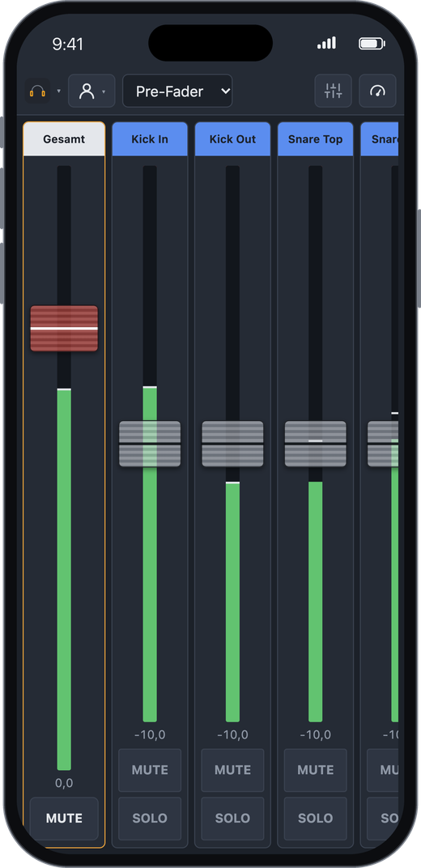
Task: Solo the Kick In channel
Action: [150, 818]
